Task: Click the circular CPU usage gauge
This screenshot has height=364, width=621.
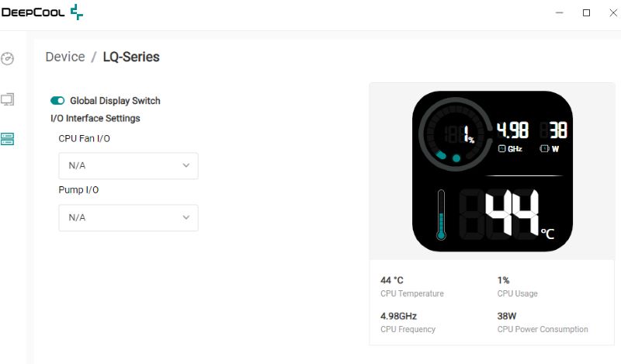Action: [x=451, y=139]
